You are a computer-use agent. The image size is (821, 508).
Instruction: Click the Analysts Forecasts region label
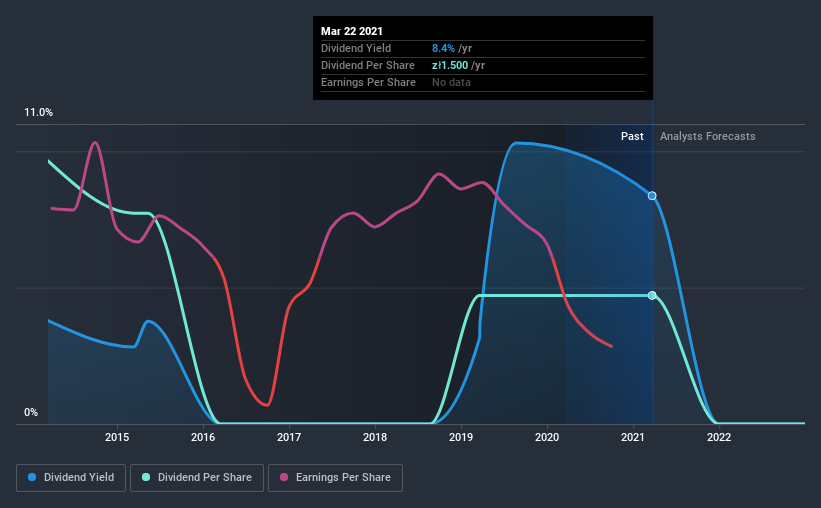click(x=707, y=136)
